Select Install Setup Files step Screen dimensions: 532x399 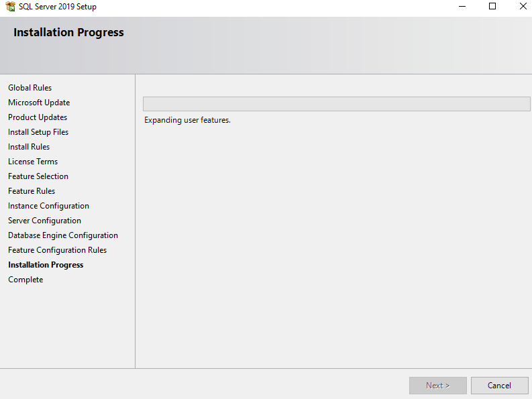coord(38,132)
